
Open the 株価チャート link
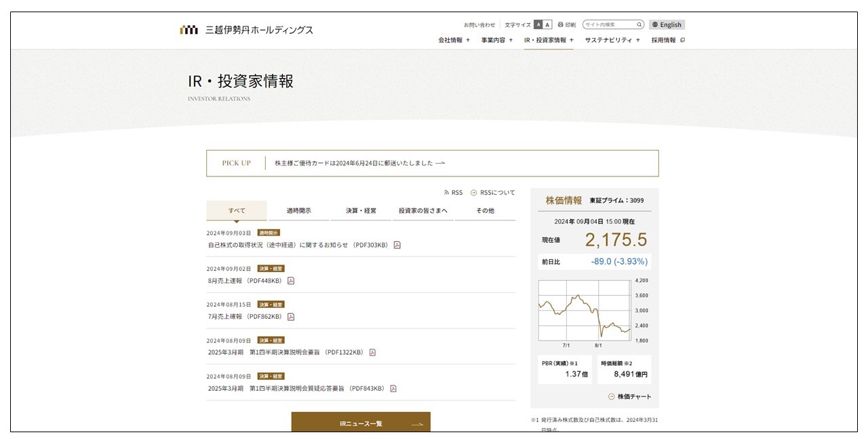(x=629, y=396)
